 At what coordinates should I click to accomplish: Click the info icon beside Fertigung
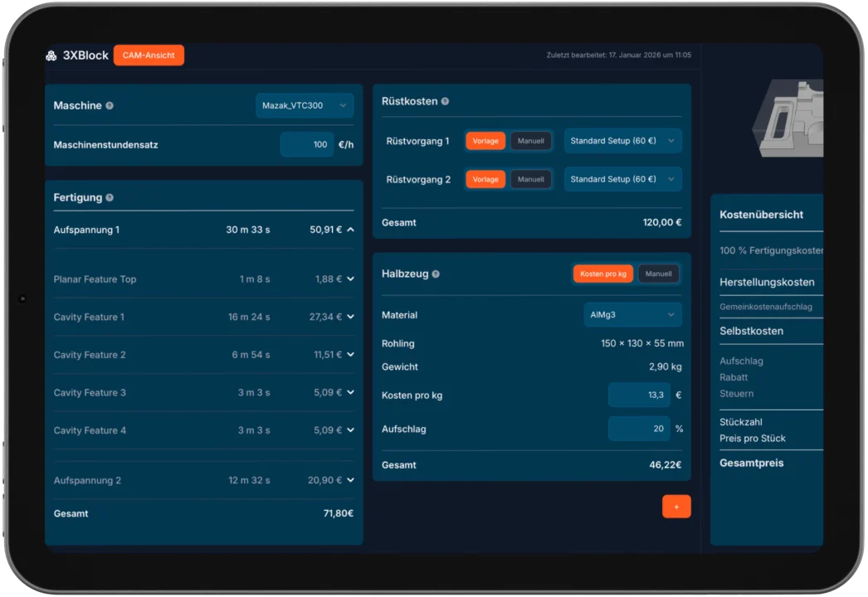[110, 198]
